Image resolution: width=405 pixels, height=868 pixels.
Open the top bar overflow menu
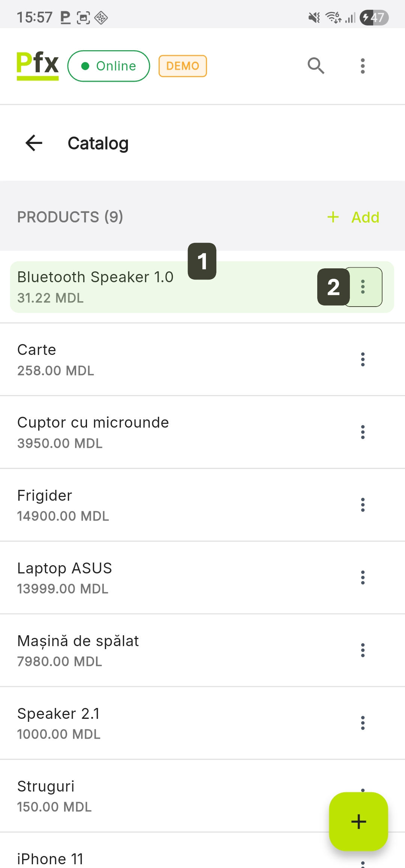click(363, 66)
